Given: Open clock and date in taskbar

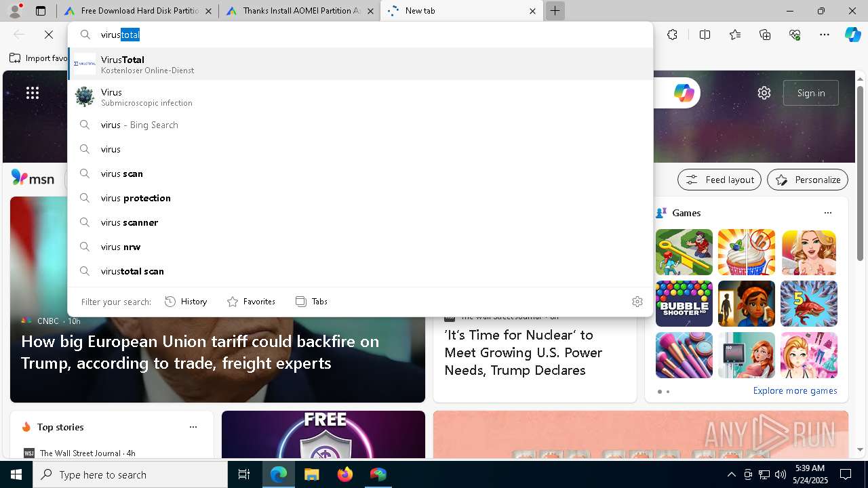Looking at the screenshot, I should pyautogui.click(x=809, y=474).
